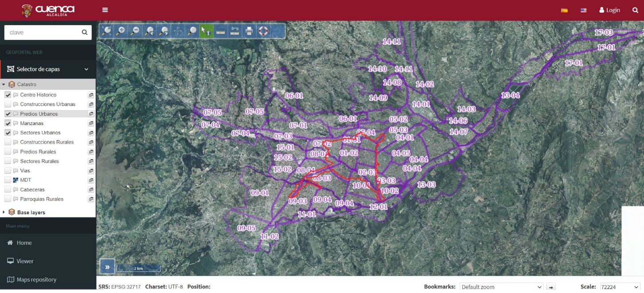Select the feature info pointer tool
The width and height of the screenshot is (644, 293).
pos(206,31)
